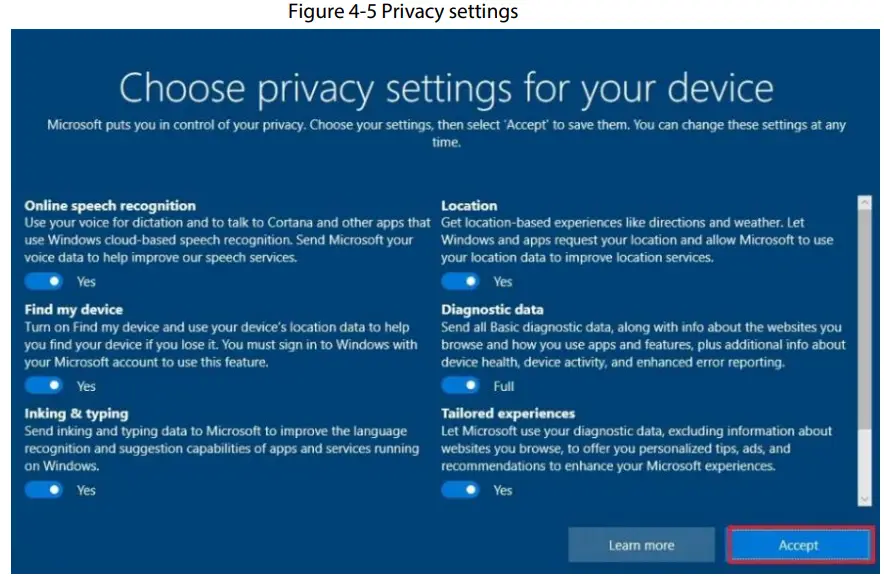Open the Learn more button

[641, 545]
